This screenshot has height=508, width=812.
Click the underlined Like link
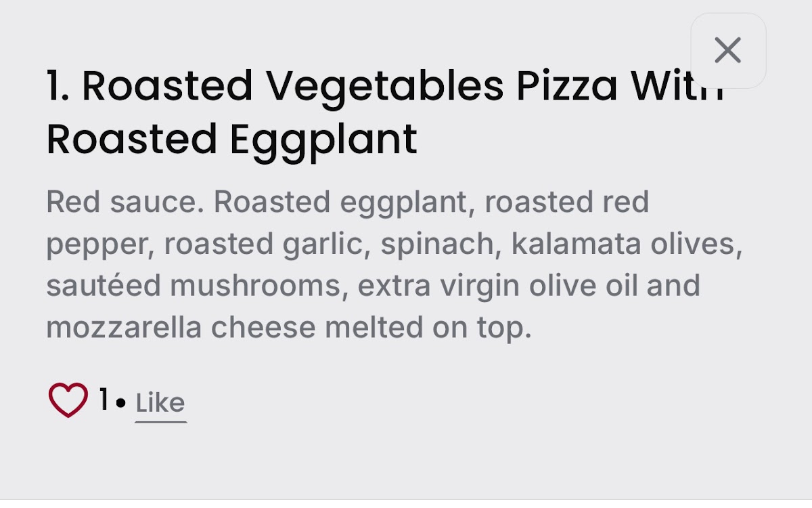coord(160,401)
